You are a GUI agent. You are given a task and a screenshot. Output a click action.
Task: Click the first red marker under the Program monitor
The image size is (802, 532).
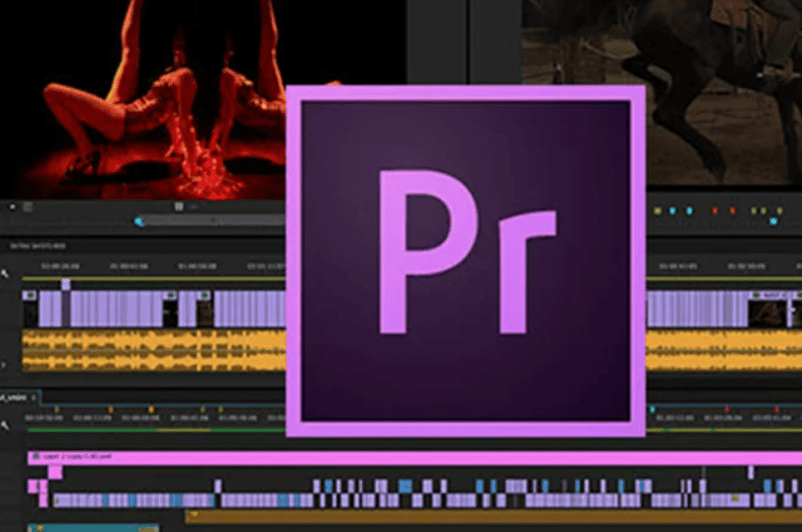[715, 211]
